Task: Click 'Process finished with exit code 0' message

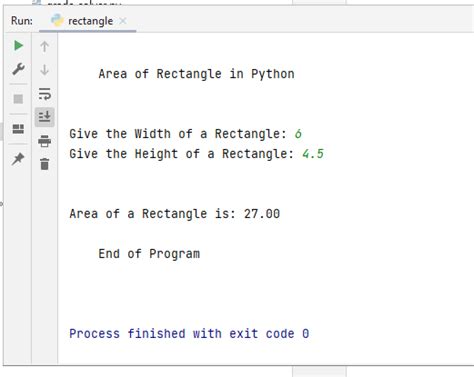Action: 189,334
